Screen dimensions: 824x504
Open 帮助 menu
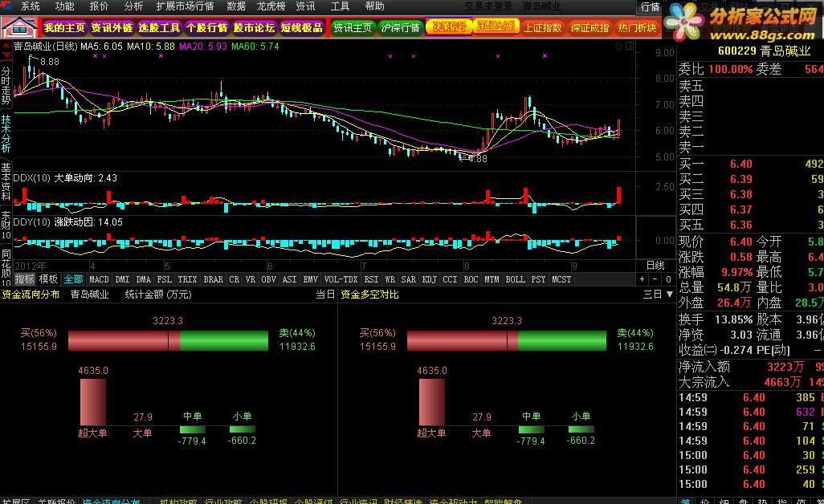pyautogui.click(x=375, y=6)
